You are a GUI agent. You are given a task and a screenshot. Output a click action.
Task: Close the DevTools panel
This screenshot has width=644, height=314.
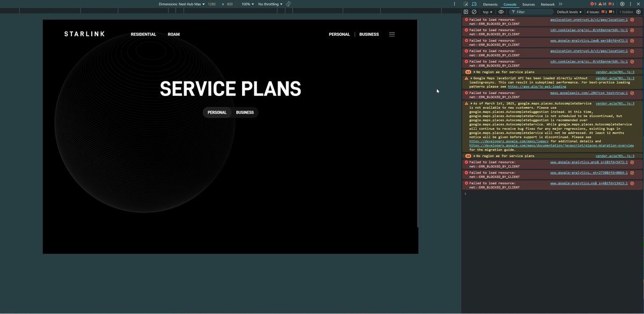click(x=639, y=4)
